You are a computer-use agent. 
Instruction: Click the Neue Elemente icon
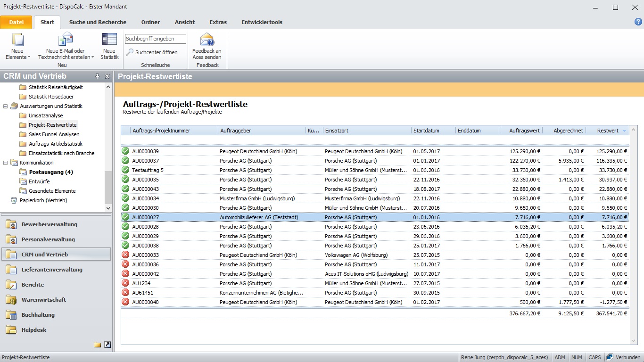tap(17, 41)
